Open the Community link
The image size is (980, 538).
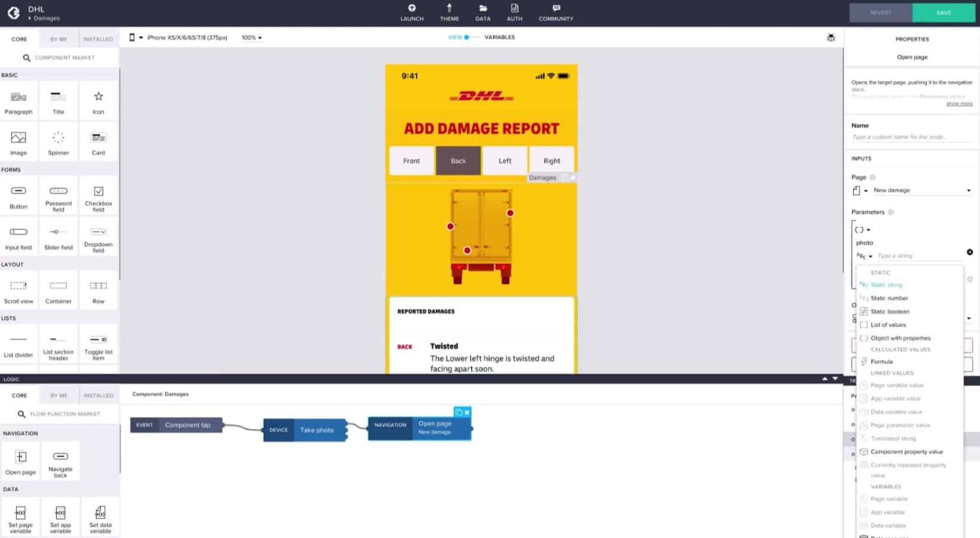556,13
